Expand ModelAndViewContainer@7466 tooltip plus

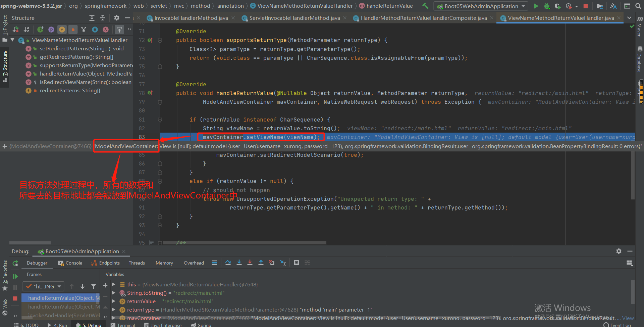(x=5, y=146)
